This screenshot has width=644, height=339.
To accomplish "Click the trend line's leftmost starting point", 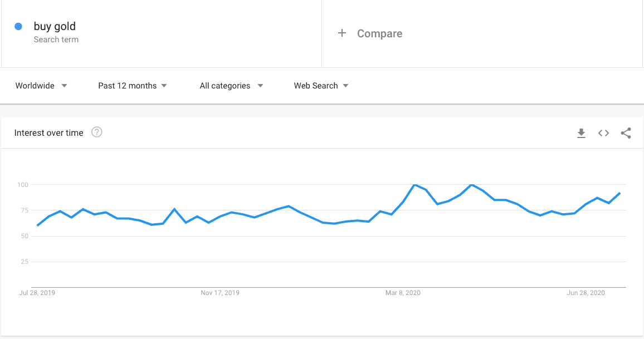I will (37, 225).
